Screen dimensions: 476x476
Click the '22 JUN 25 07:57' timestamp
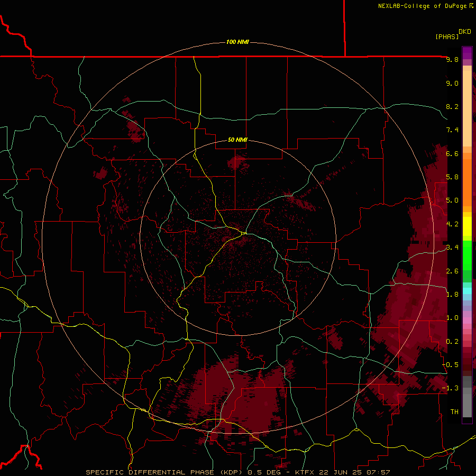pyautogui.click(x=355, y=472)
